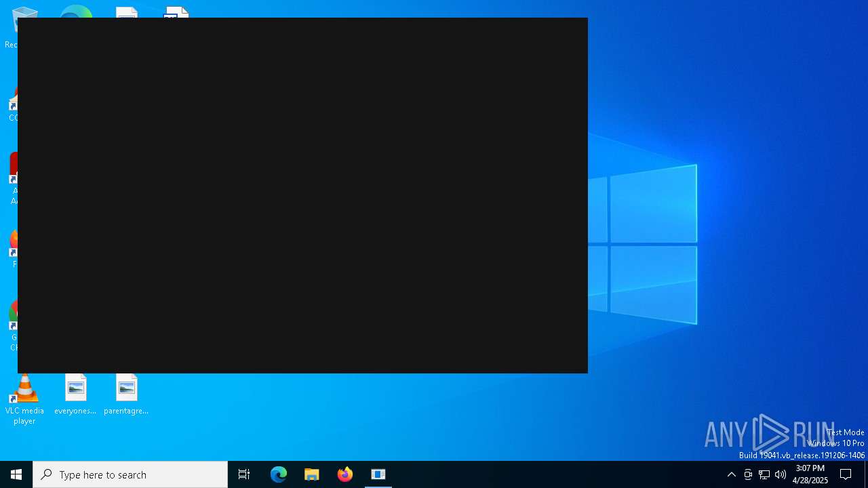Screen dimensions: 868x488
Task: Click the Show desktop sliver on the taskbar
Action: pyautogui.click(x=866, y=474)
